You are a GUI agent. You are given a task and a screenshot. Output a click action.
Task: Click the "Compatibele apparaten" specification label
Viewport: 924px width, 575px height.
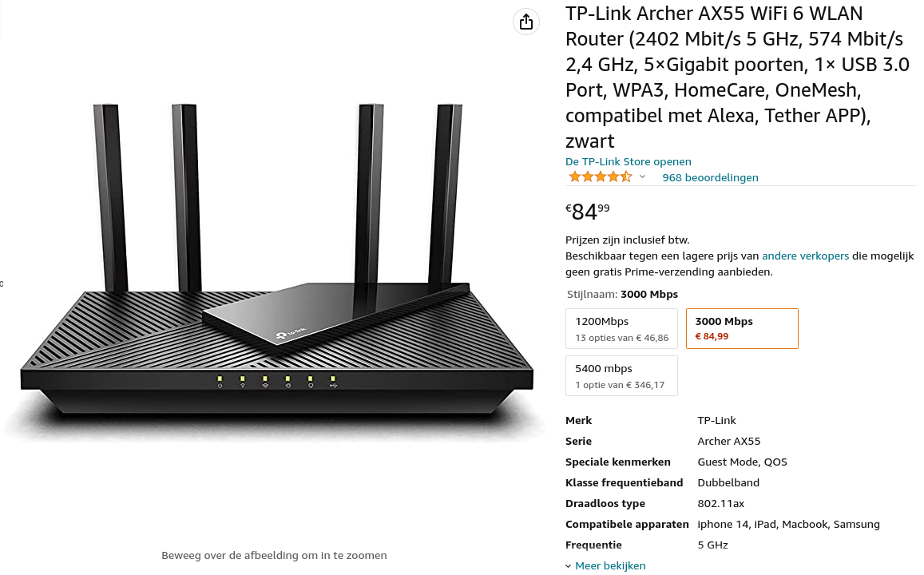(627, 524)
